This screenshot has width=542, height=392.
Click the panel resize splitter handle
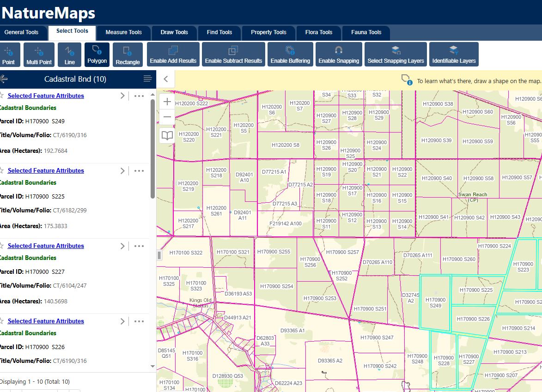point(159,256)
